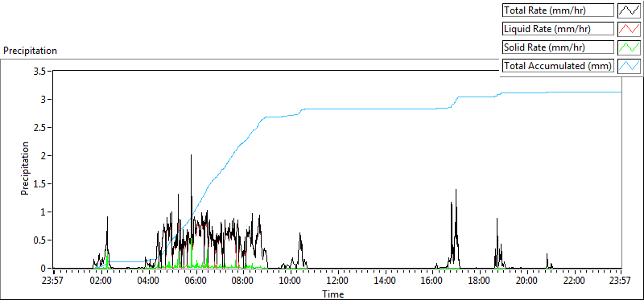
Task: Click the 22:00 tick on time axis
Action: point(574,282)
